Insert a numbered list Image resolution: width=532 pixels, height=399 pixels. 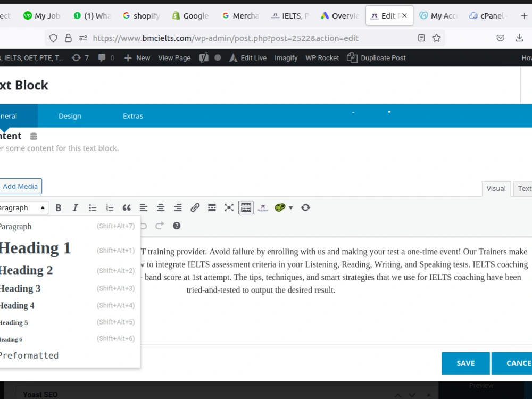coord(110,207)
